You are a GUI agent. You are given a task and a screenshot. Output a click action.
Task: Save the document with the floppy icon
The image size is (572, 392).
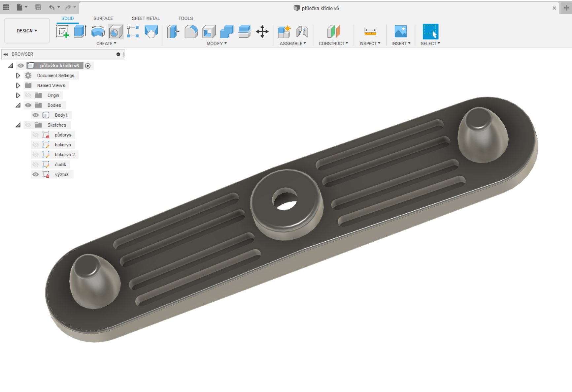pos(38,7)
